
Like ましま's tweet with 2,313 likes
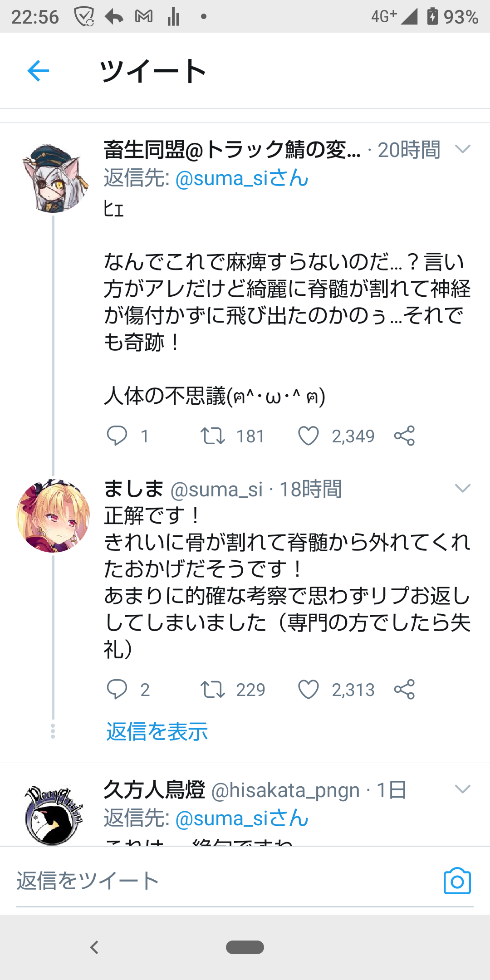(309, 690)
